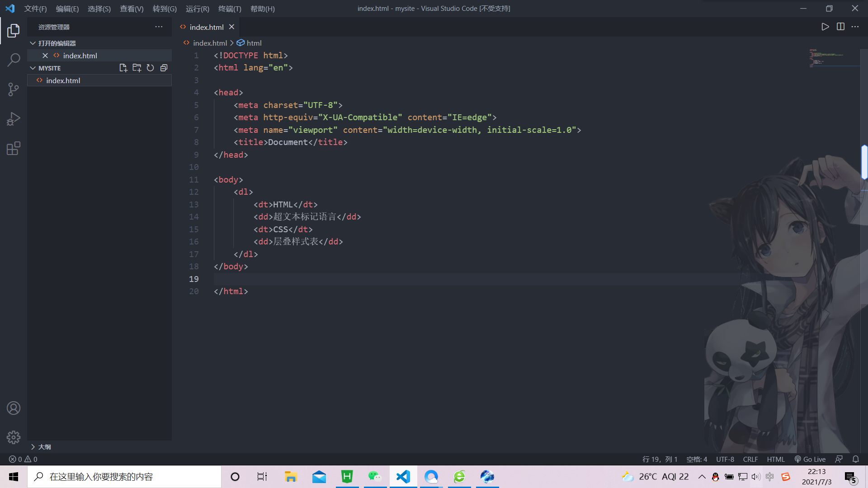Split the editor to the right
This screenshot has width=868, height=488.
[x=840, y=27]
